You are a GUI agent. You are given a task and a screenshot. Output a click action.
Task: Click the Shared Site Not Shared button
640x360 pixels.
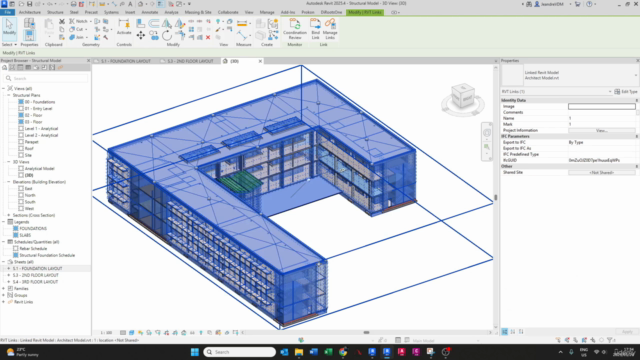[602, 173]
